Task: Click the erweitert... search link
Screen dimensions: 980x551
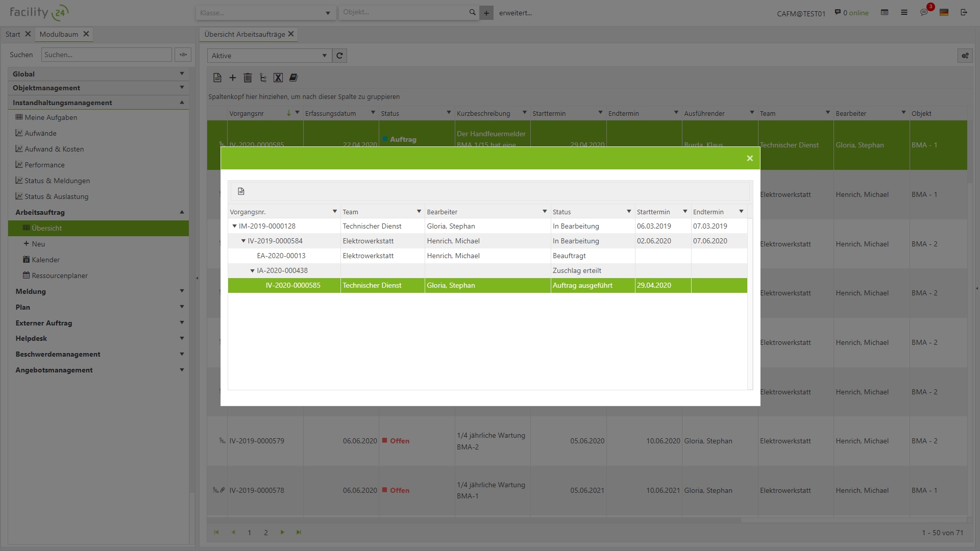Action: click(x=515, y=13)
